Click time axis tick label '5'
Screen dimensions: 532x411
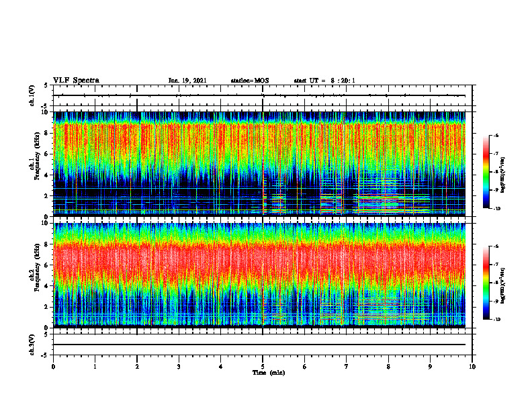click(x=263, y=367)
